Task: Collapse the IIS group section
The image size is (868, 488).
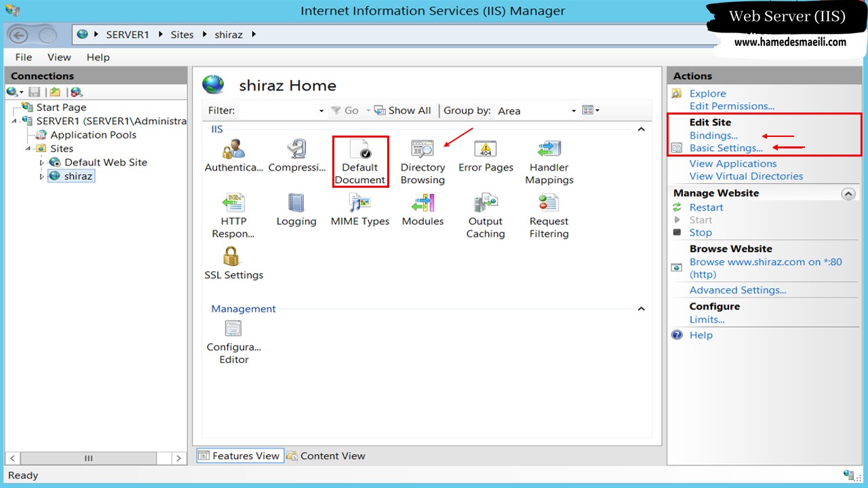Action: point(642,129)
